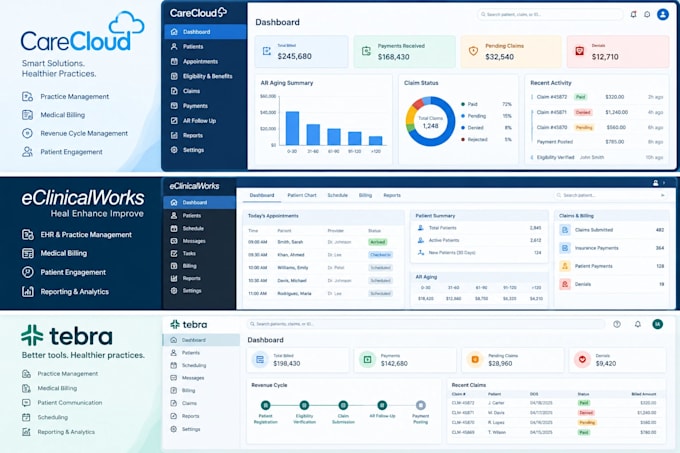Select Dashboard in eClinicalWorks sidebar
The image size is (680, 453).
[199, 202]
